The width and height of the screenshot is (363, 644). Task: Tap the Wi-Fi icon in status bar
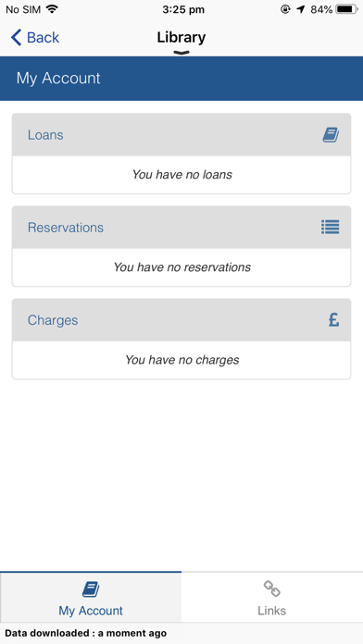point(52,9)
